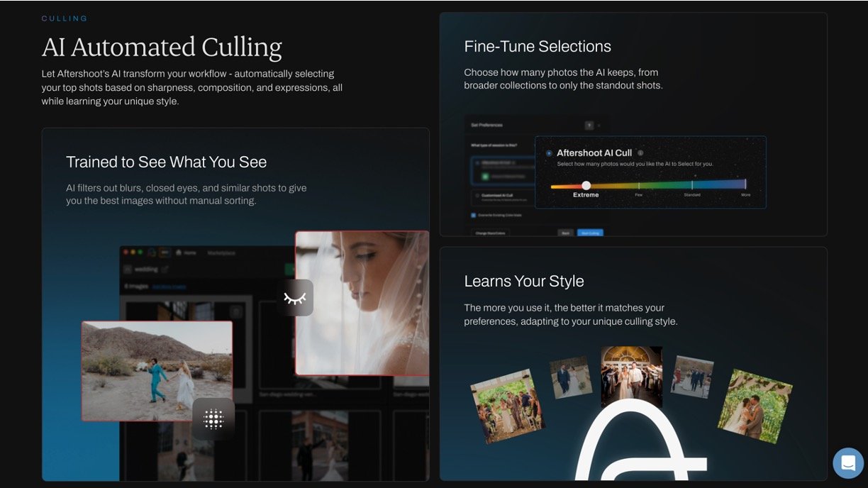Toggle the Overwrite Existing checkbox
The width and height of the screenshot is (868, 488).
coord(474,215)
